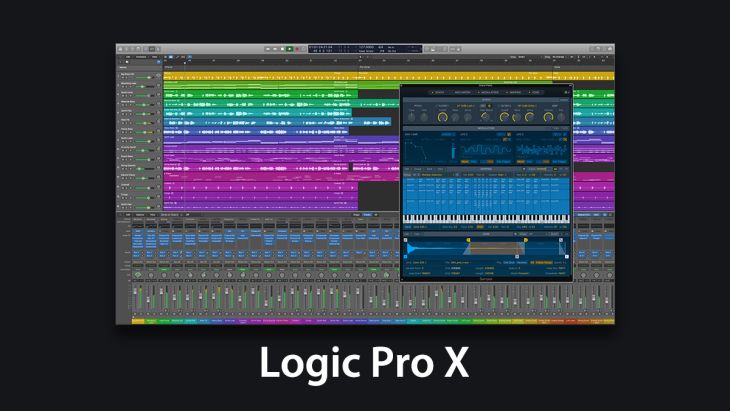Toggle Catch Playhead in tracks area
This screenshot has width=730, height=411.
[189, 57]
